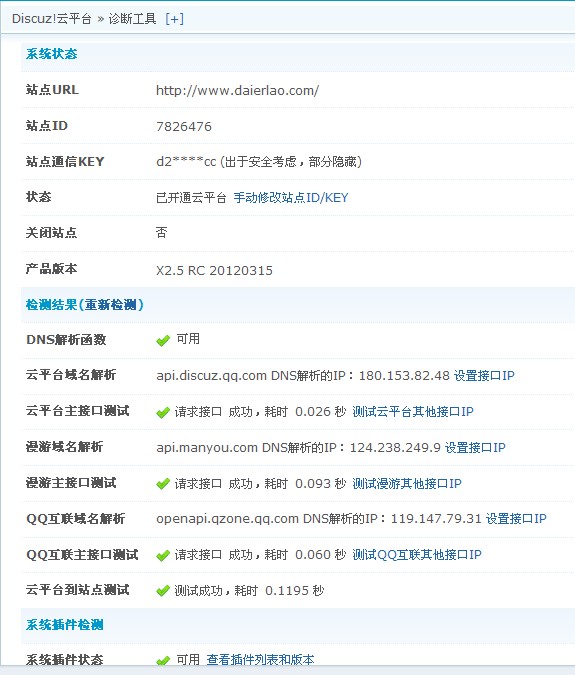Click checkmark icon in QQ互联主接口测试 row

[163, 555]
